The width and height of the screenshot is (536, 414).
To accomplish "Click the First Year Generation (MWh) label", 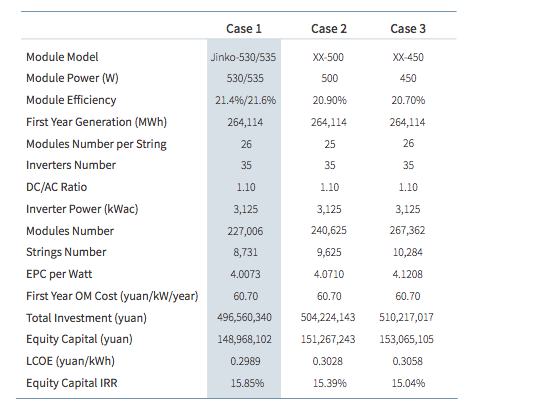I will click(96, 122).
